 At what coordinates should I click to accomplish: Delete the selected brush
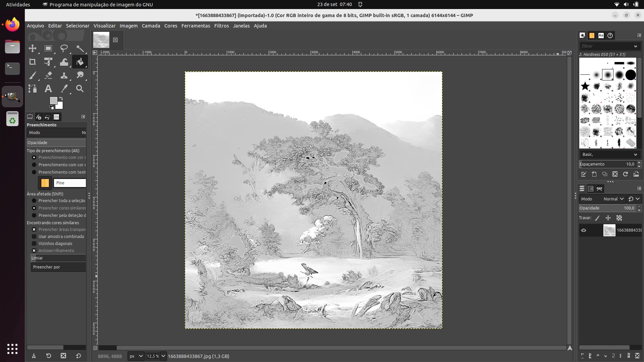point(615,174)
